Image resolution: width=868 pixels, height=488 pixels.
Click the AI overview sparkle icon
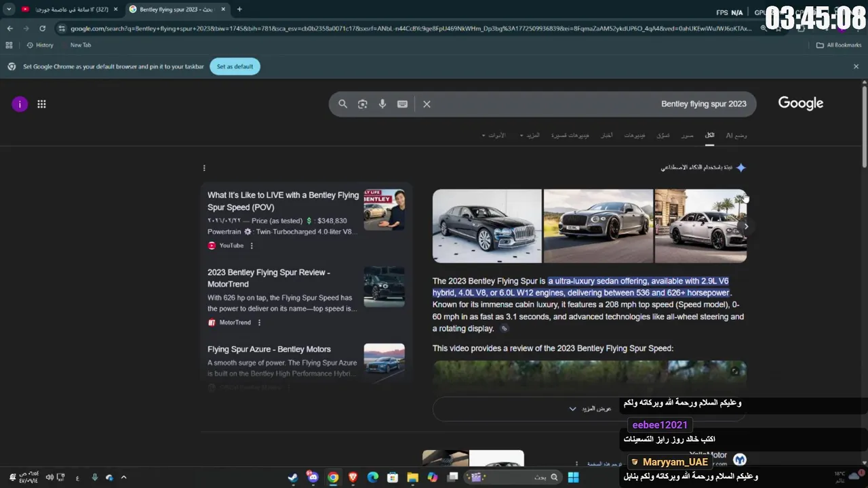tap(741, 167)
